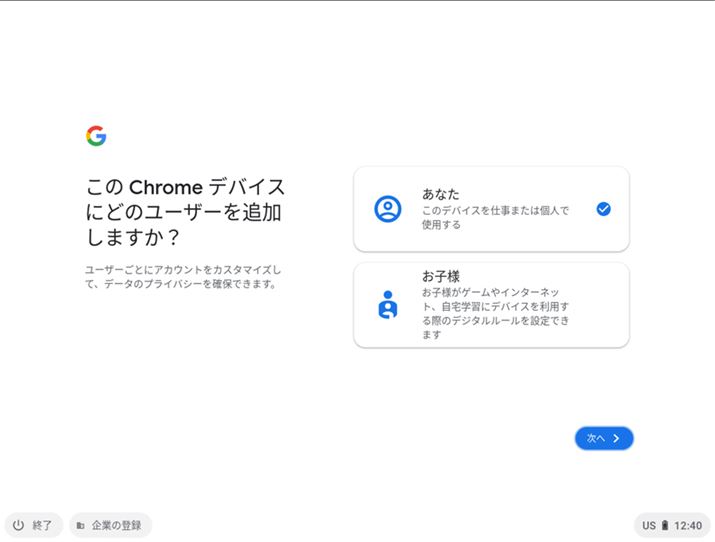This screenshot has width=715, height=542.
Task: Click the battery icon in status tray
Action: (665, 525)
